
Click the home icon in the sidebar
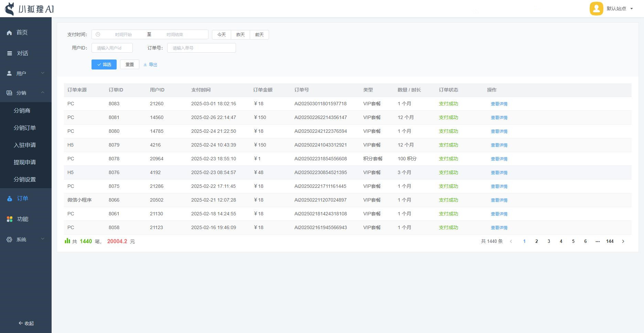pyautogui.click(x=9, y=33)
